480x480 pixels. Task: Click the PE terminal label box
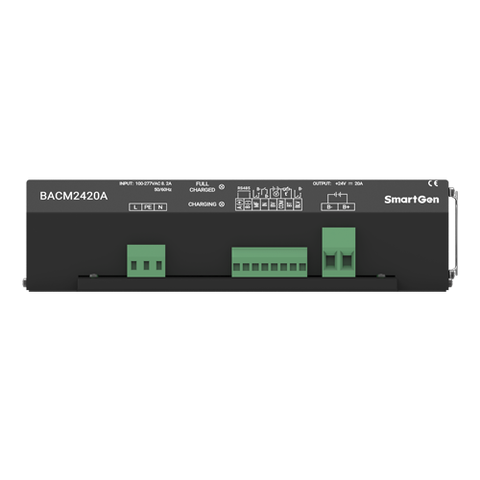[x=148, y=207]
